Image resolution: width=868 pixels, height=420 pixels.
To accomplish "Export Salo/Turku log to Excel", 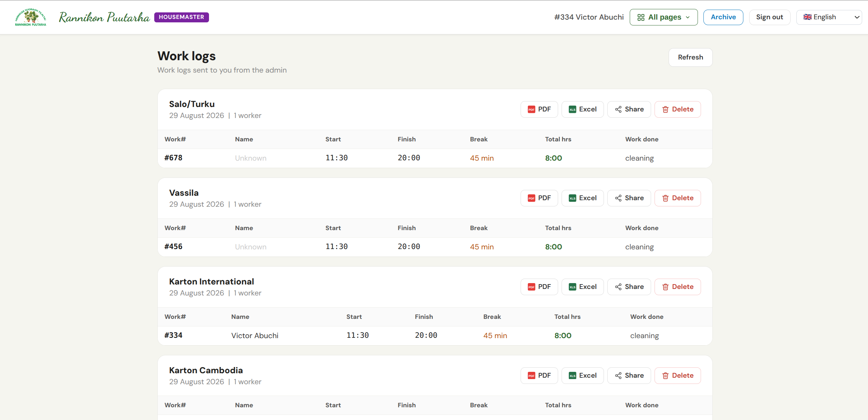I will point(583,109).
